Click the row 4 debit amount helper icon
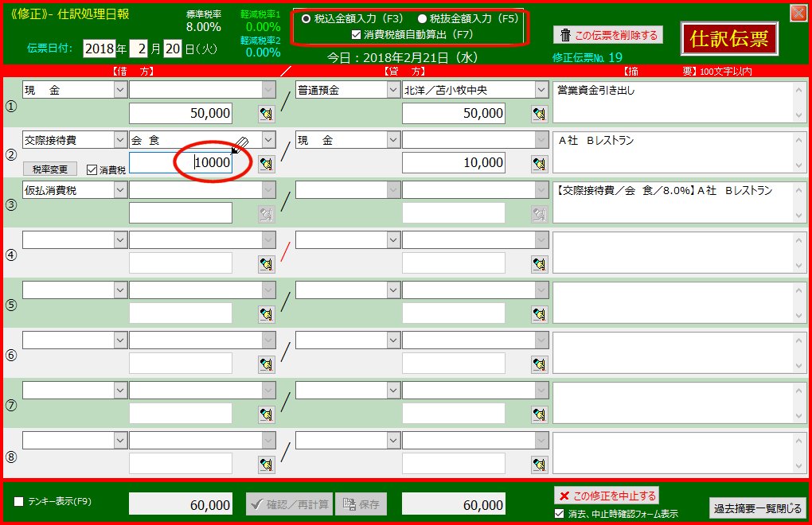Viewport: 812px width, 525px height. point(266,264)
